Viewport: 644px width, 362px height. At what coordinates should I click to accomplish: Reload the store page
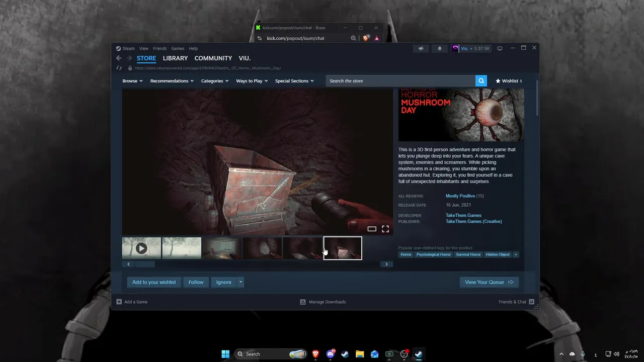(x=119, y=68)
